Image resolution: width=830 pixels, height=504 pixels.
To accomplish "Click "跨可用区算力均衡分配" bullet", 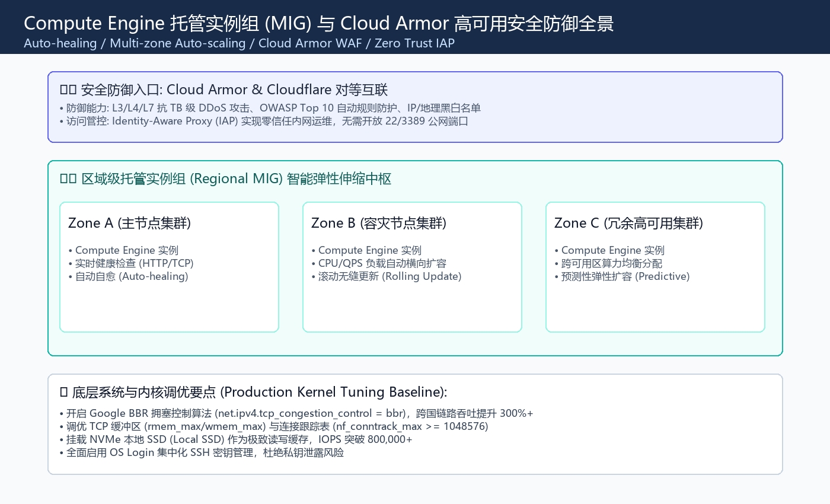I will point(608,263).
